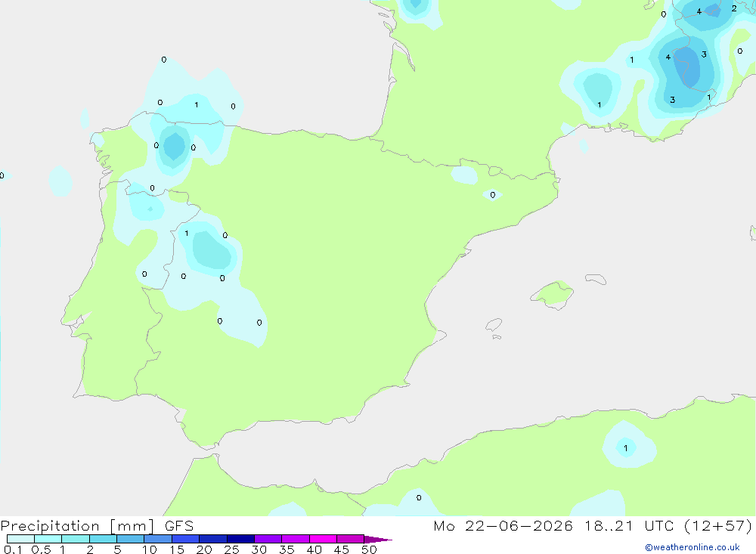The height and width of the screenshot is (554, 756).
Task: Select the 45–50 mm legend color swatch
Action: (x=351, y=539)
